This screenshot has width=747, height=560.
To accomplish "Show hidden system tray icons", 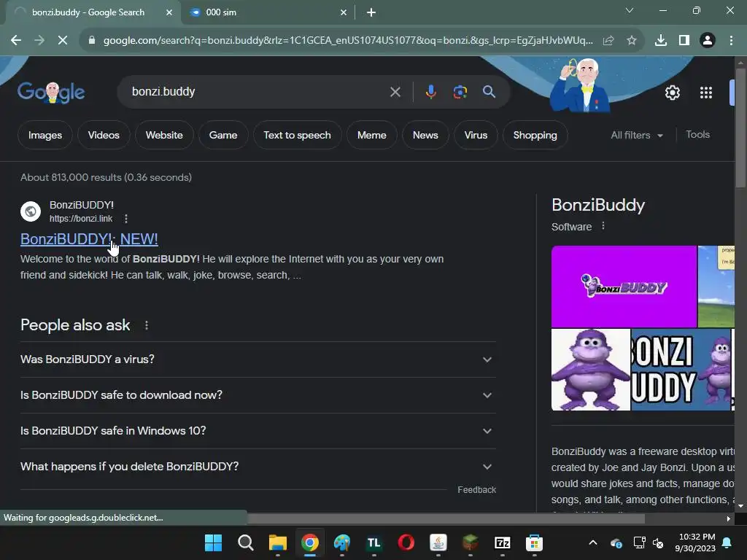I will pyautogui.click(x=592, y=542).
